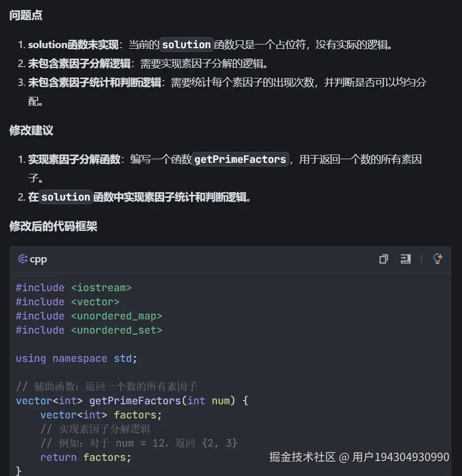Screen dimensions: 462x476
Task: Click the "solution" code chip in problem one
Action: point(186,45)
